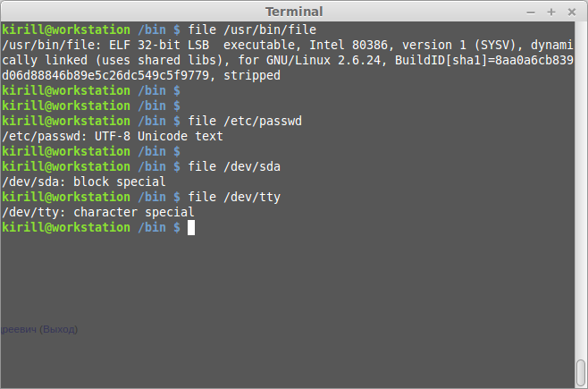The height and width of the screenshot is (389, 588).
Task: Click the "stripped" word in file output
Action: click(x=252, y=75)
